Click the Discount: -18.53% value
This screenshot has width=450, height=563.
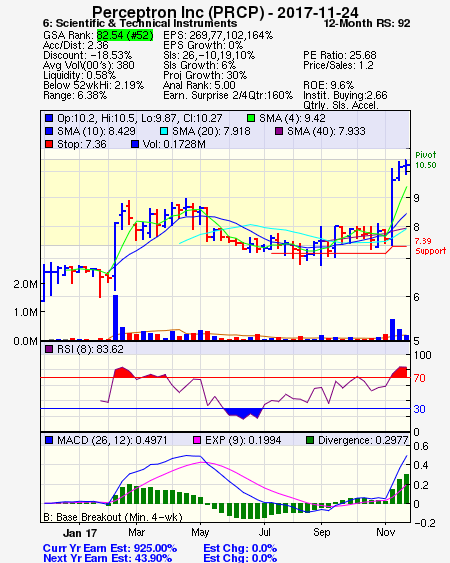click(87, 55)
